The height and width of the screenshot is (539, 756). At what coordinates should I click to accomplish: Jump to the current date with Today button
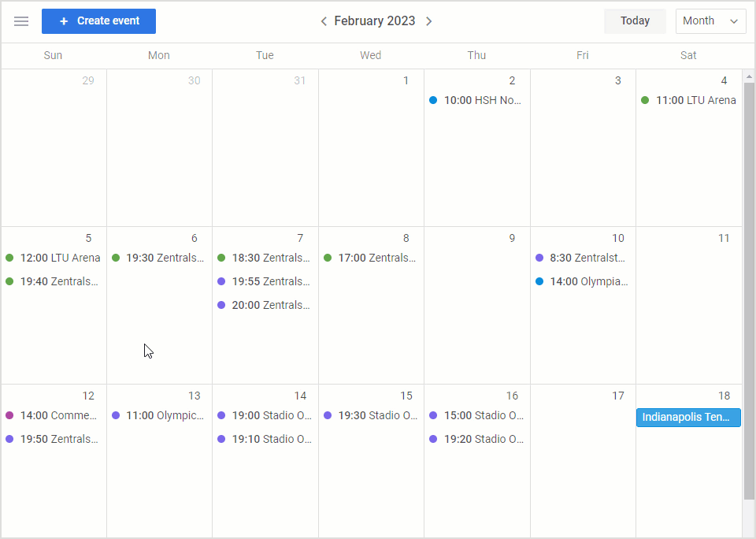pos(635,20)
